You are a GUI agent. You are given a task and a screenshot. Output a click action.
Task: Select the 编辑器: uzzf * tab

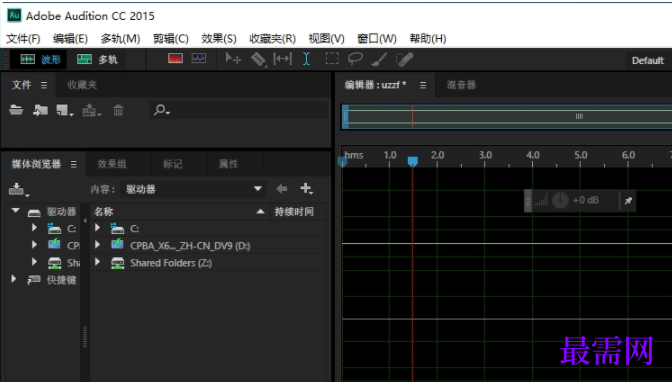(x=375, y=85)
